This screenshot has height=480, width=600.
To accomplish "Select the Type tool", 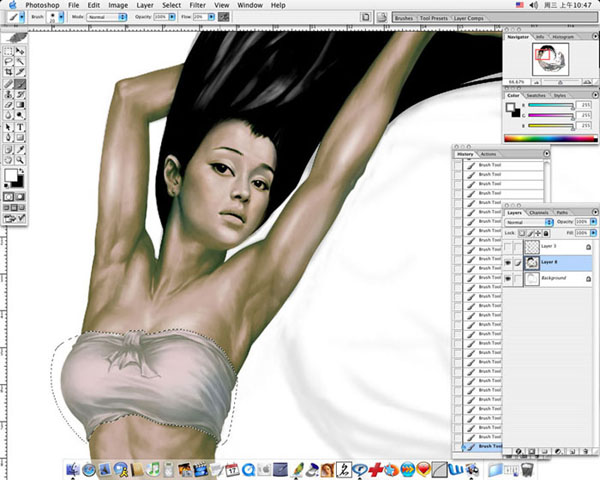I will (x=21, y=127).
